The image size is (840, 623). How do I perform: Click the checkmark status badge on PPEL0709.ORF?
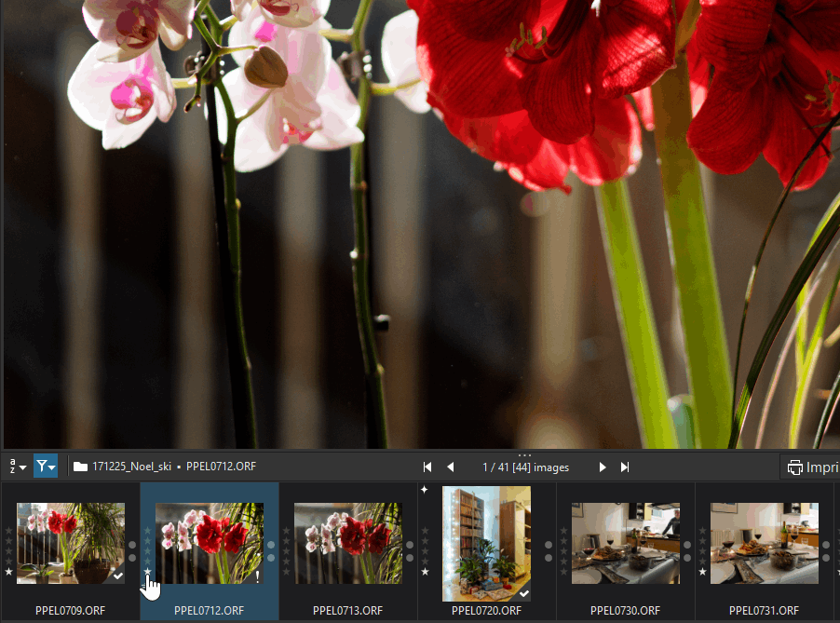click(118, 576)
